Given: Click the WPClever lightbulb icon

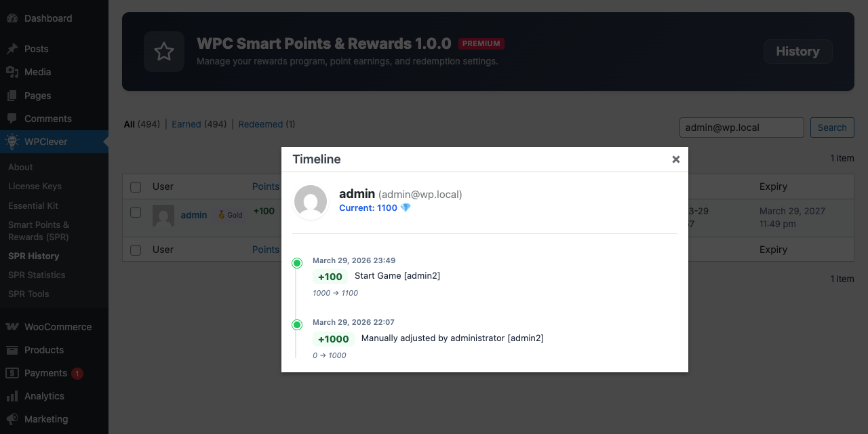Looking at the screenshot, I should click(x=12, y=142).
